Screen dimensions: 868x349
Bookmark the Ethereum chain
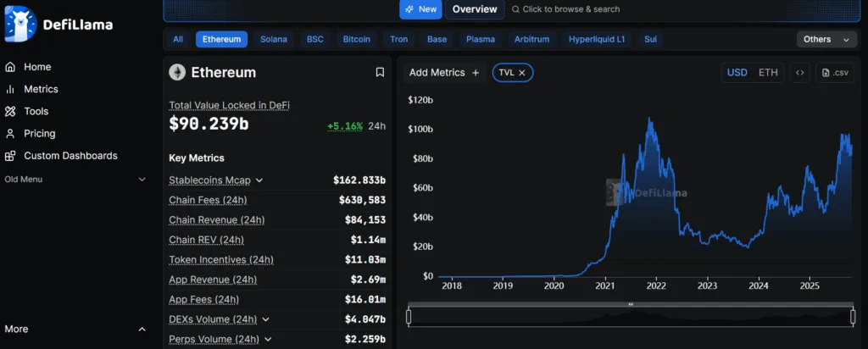pyautogui.click(x=380, y=73)
